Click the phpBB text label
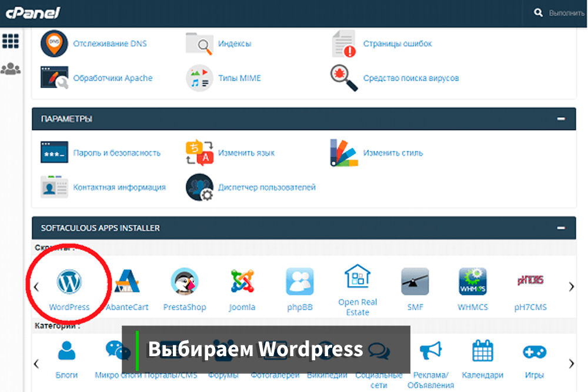This screenshot has width=588, height=392. [x=300, y=307]
